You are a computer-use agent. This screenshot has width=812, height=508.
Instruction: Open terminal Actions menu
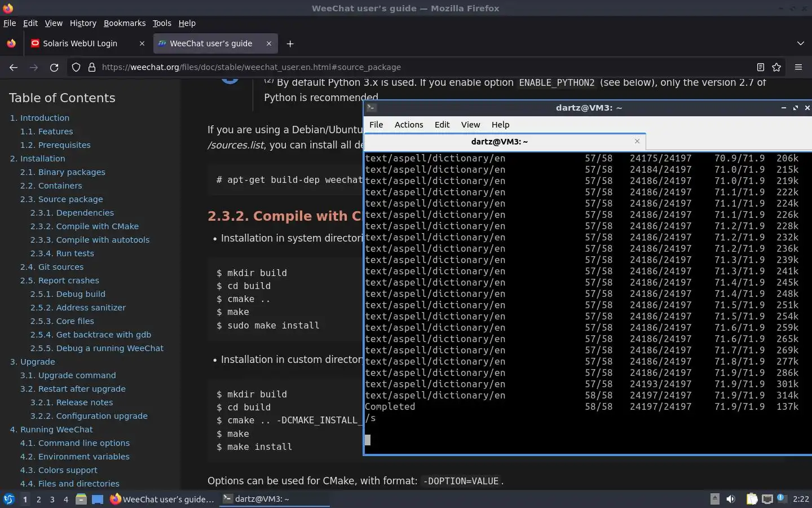(x=409, y=125)
